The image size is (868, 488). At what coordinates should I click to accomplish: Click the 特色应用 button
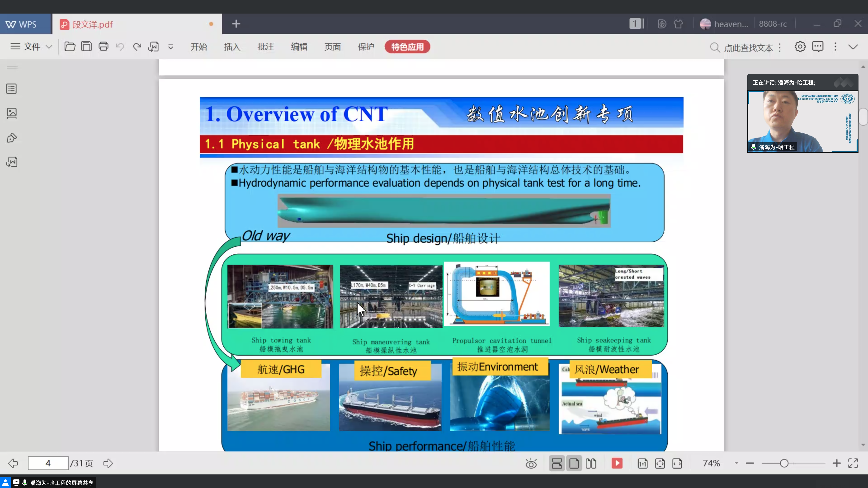(x=407, y=47)
